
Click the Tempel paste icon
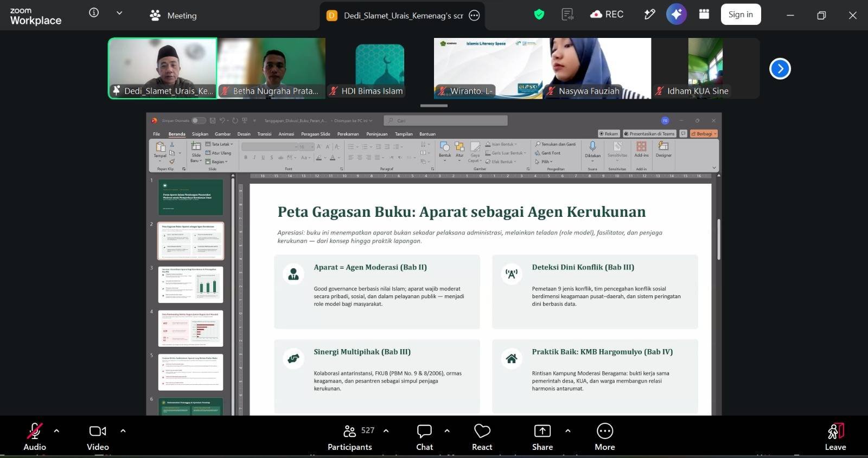(x=160, y=147)
